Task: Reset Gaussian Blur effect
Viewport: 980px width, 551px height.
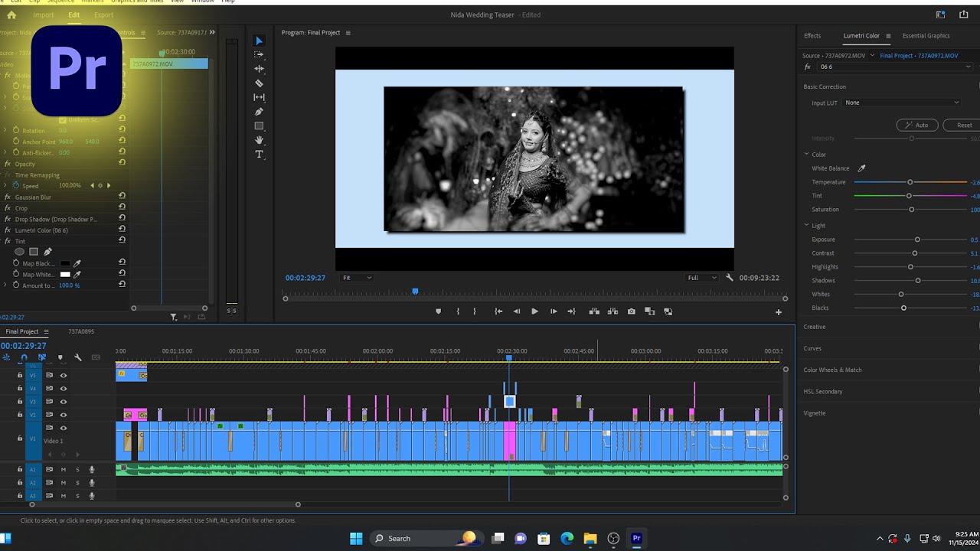Action: 122,197
